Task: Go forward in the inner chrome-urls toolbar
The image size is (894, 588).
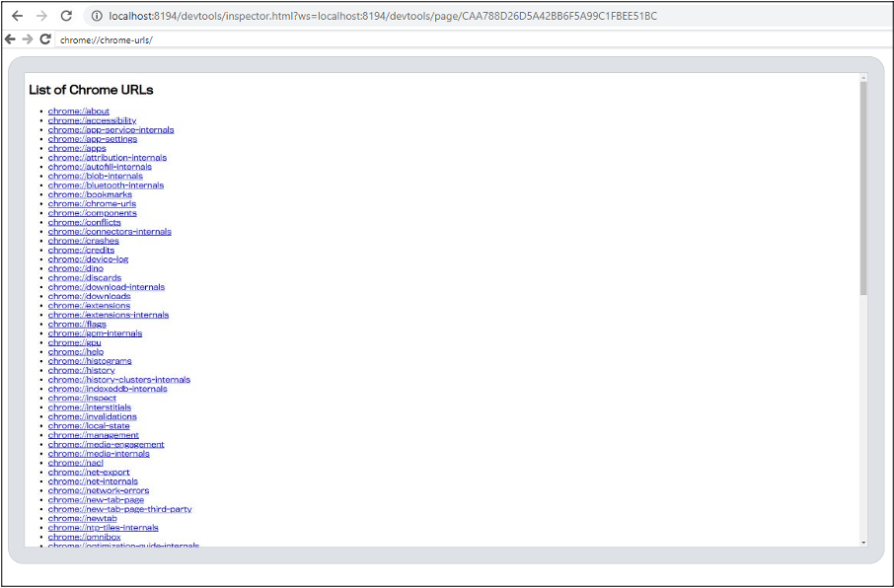Action: click(28, 39)
